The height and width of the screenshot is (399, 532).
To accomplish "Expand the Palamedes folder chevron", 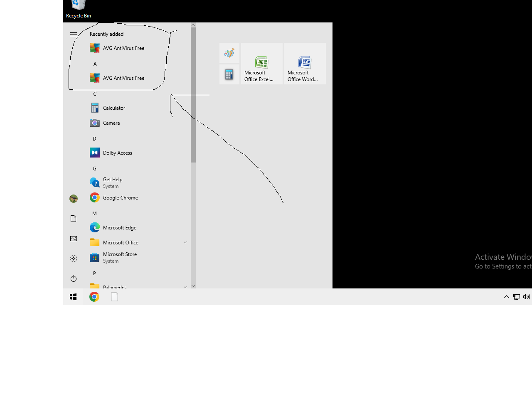I will [185, 286].
